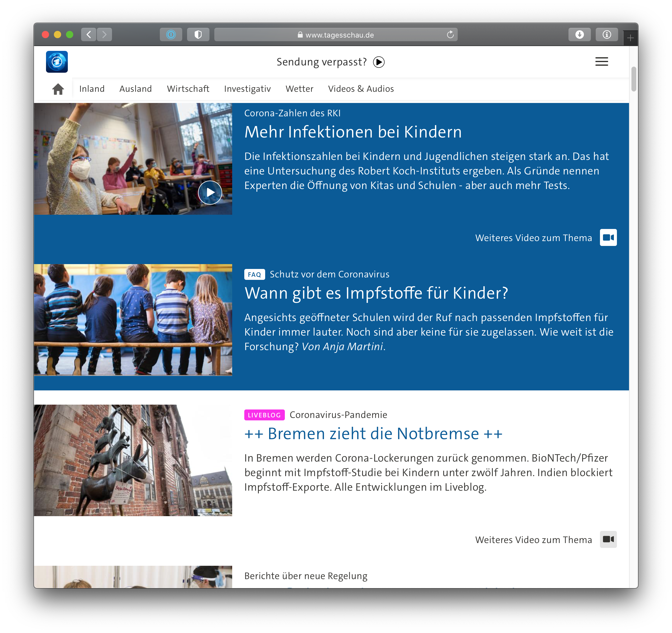The image size is (672, 633).
Task: Click Weiteres Video zum Thema under liveblog
Action: pos(533,540)
